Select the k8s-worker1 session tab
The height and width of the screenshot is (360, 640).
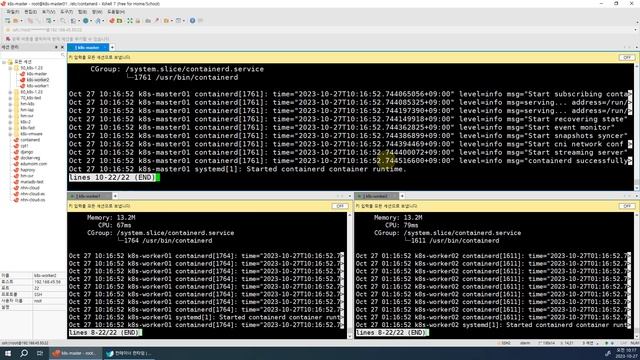click(88, 196)
